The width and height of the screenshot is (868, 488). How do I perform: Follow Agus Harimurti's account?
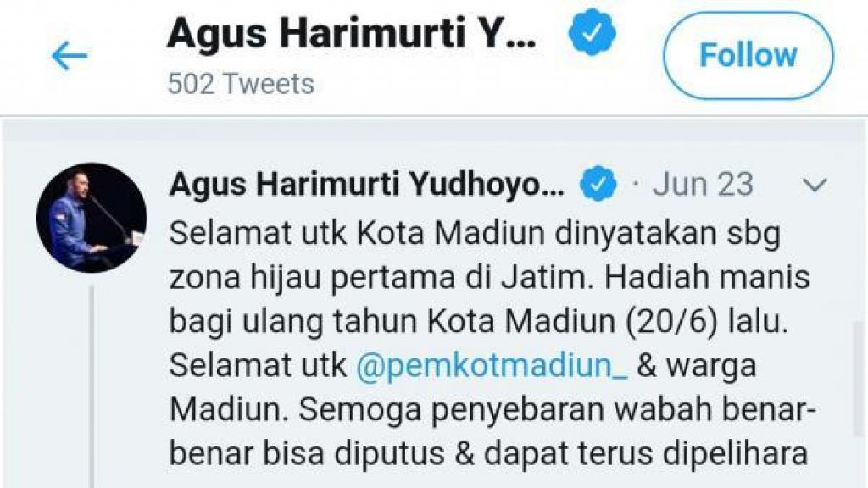coord(748,55)
